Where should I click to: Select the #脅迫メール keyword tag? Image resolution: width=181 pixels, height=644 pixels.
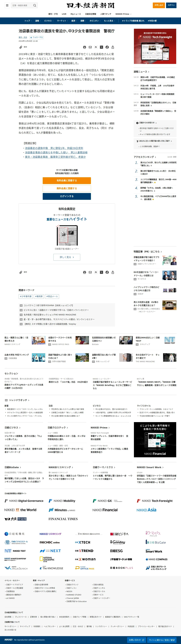pos(52,296)
